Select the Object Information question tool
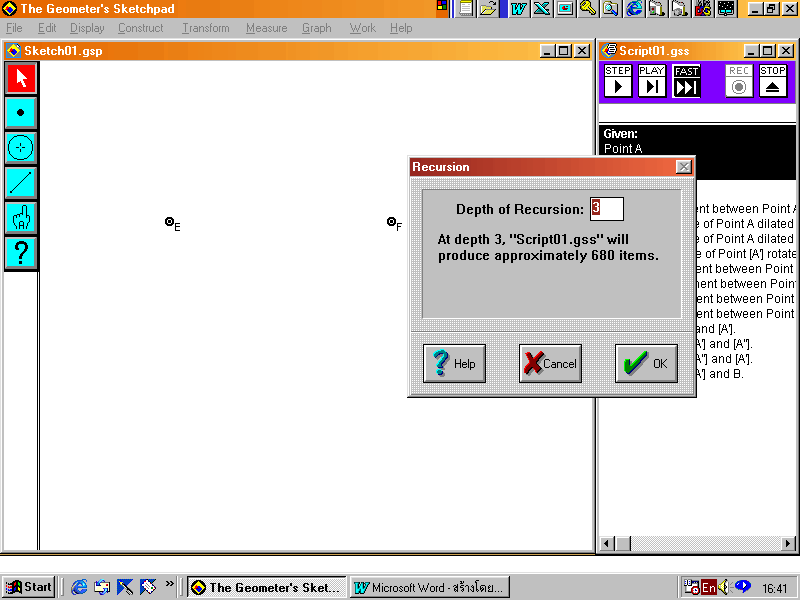Screen dimensions: 800x600 coord(21,252)
